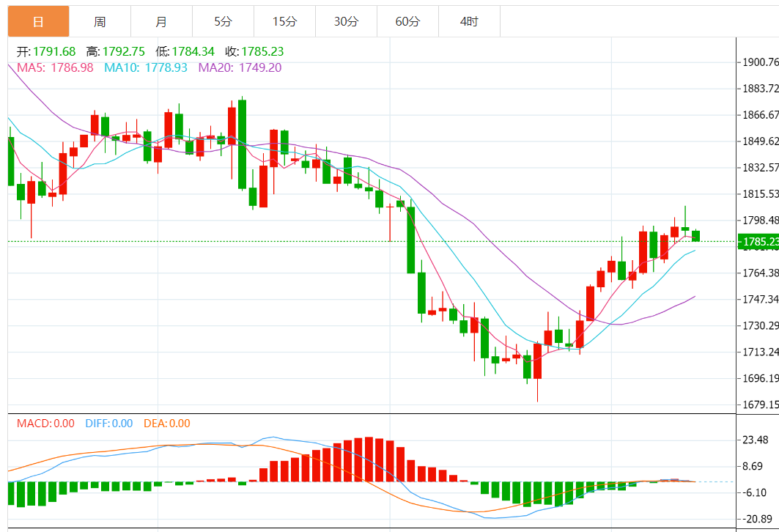
Task: Click the DEA: 0.00 label
Action: [x=167, y=424]
